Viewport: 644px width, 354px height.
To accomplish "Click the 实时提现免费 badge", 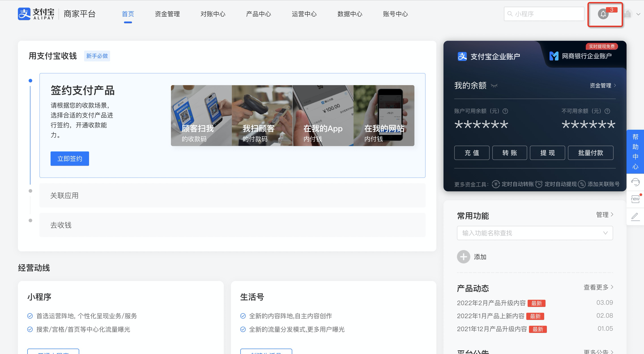I will click(602, 47).
